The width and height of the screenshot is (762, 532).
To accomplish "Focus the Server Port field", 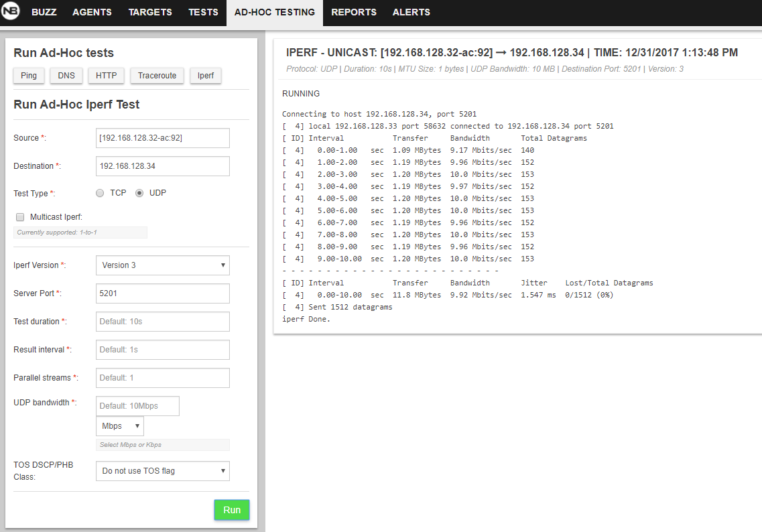I will [x=163, y=293].
